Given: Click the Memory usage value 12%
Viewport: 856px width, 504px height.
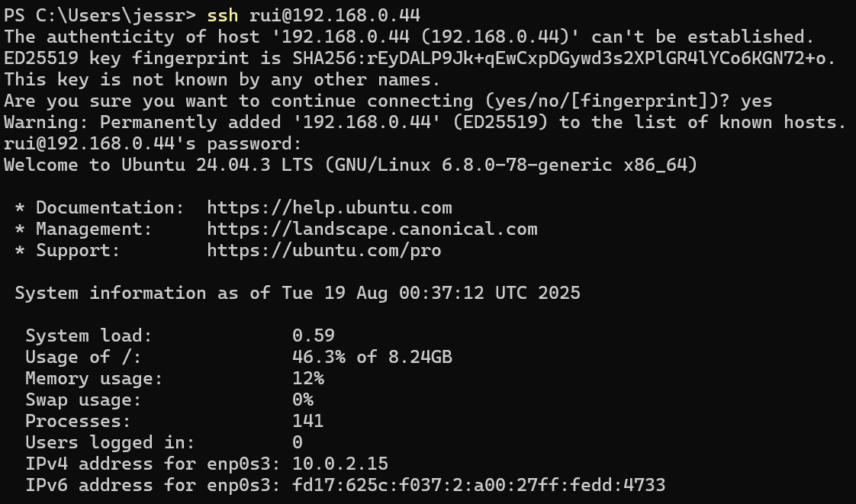Looking at the screenshot, I should (308, 379).
